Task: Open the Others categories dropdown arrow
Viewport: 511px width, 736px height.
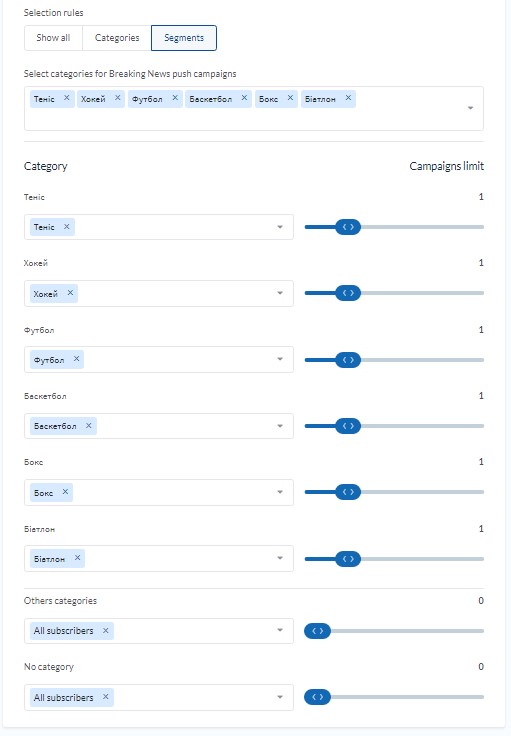Action: 280,630
